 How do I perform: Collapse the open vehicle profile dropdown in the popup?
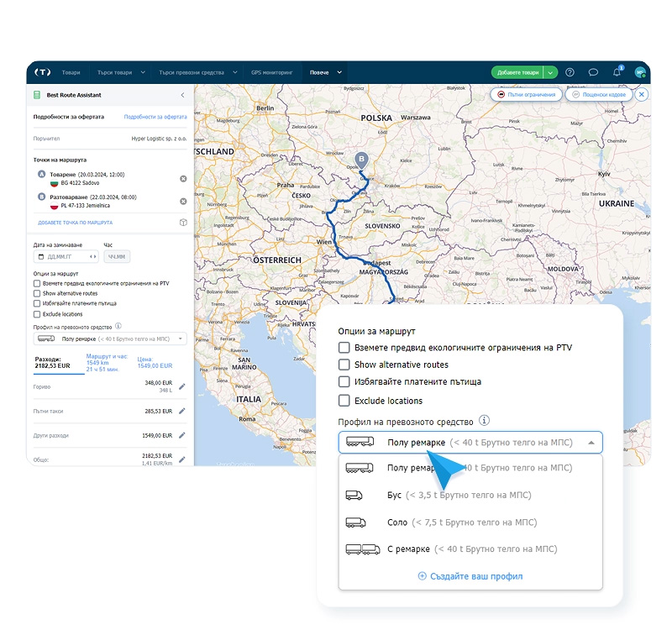591,443
